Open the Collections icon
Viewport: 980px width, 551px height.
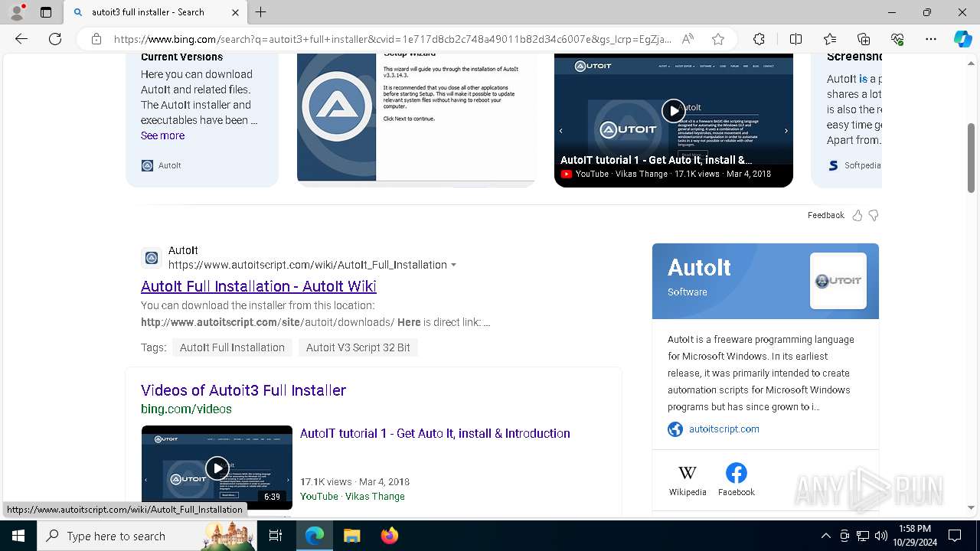[x=864, y=39]
